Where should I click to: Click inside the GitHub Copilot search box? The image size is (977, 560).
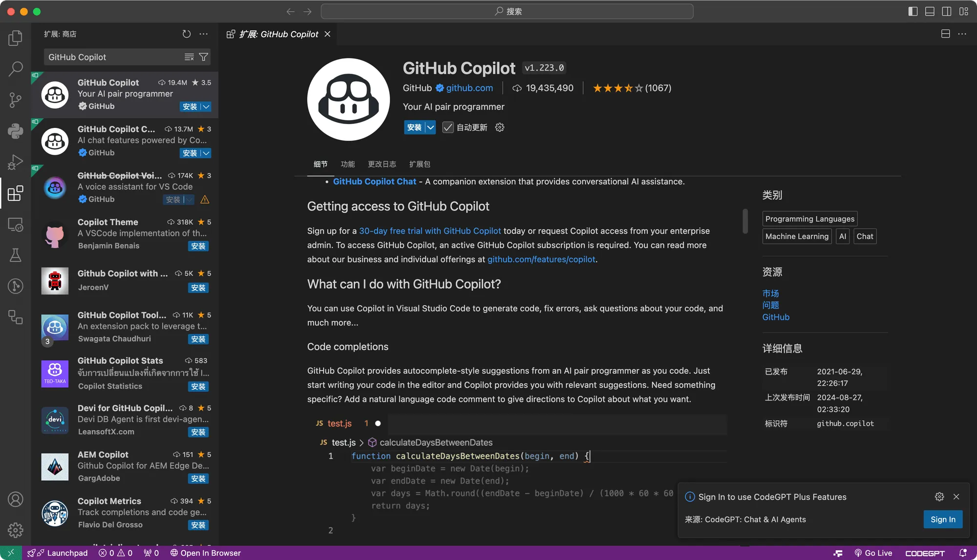tap(112, 57)
